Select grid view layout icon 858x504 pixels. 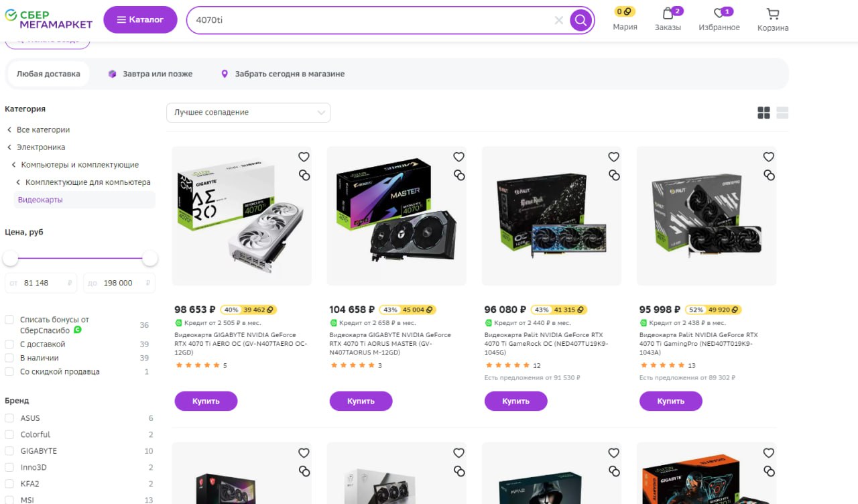[x=763, y=113]
